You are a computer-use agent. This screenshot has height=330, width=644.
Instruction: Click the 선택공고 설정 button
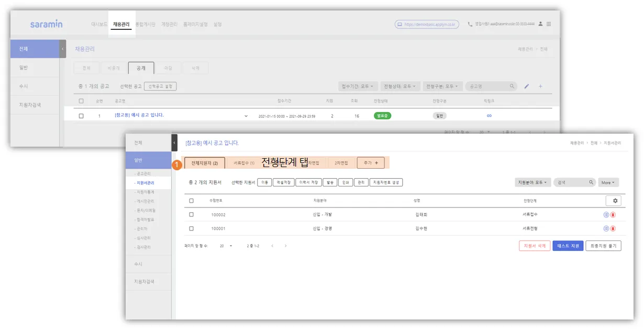pos(160,86)
